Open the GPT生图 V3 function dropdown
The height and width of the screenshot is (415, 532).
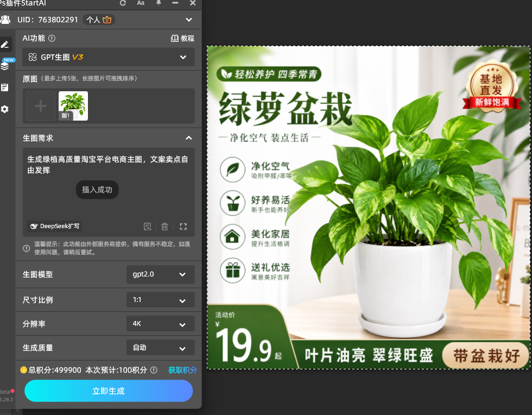pyautogui.click(x=109, y=57)
